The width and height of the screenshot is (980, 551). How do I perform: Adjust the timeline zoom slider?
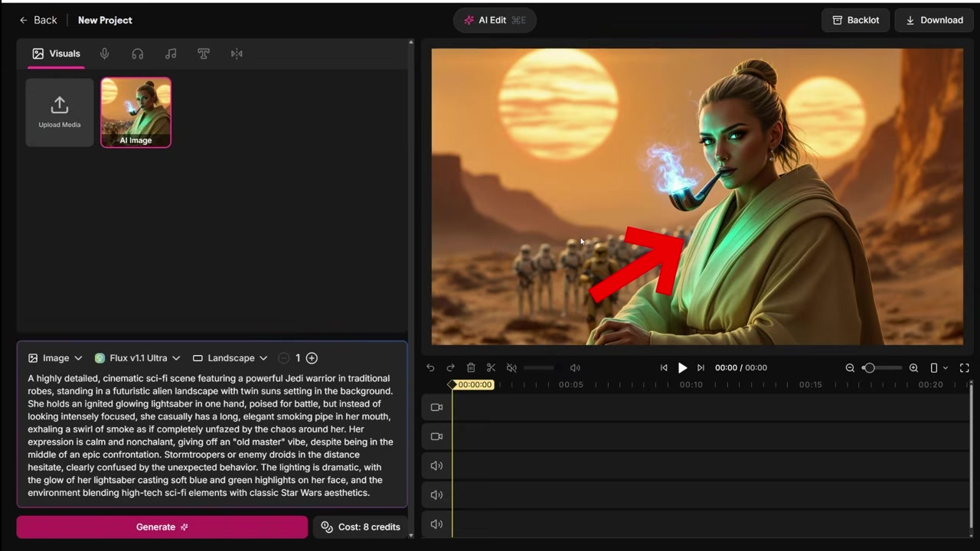click(882, 368)
